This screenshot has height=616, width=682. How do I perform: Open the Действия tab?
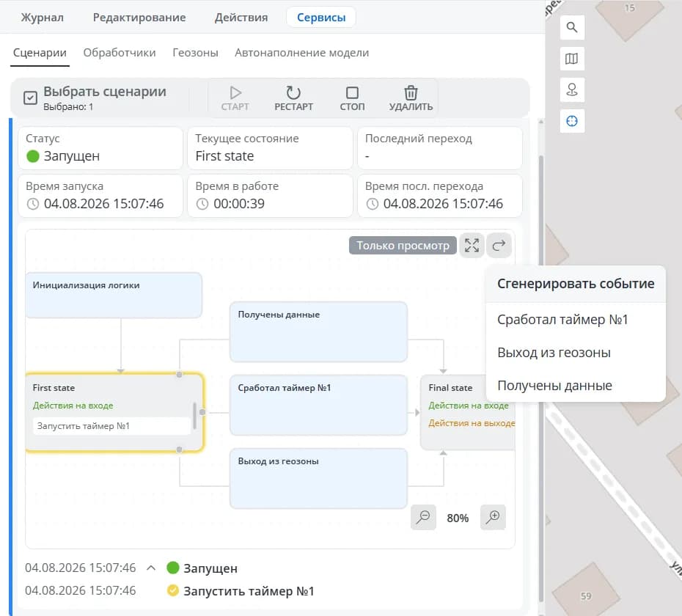click(241, 18)
